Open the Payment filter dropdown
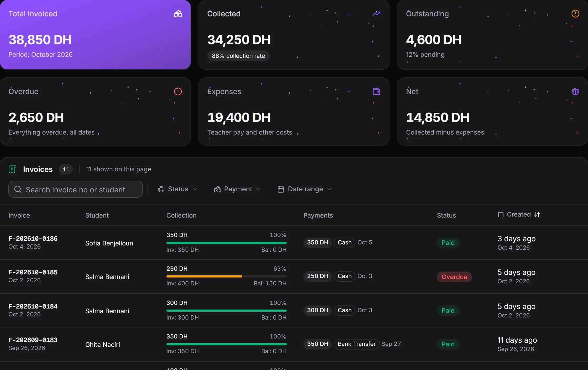Screen dimensions: 588x370 237,189
